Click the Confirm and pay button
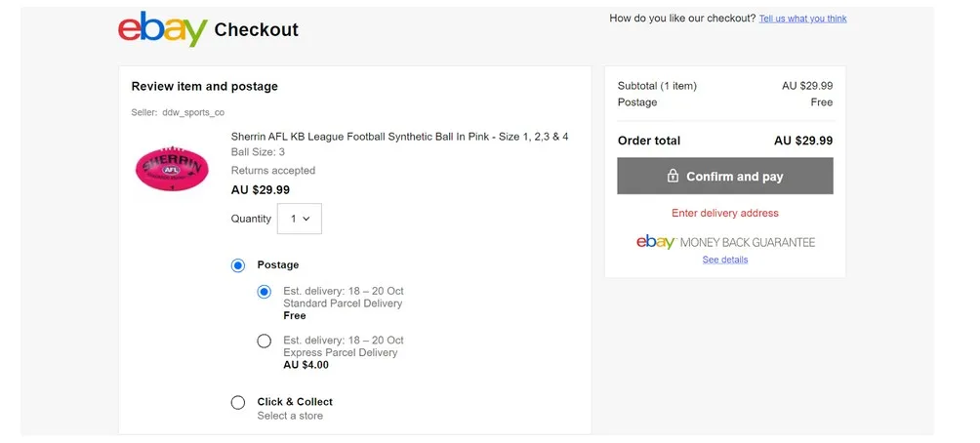The image size is (980, 443). tap(725, 177)
